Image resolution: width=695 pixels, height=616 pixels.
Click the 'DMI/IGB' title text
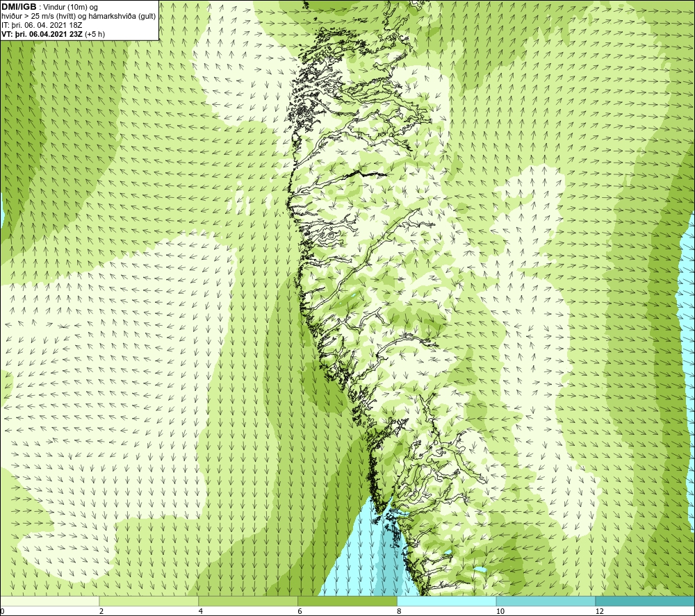tap(19, 7)
